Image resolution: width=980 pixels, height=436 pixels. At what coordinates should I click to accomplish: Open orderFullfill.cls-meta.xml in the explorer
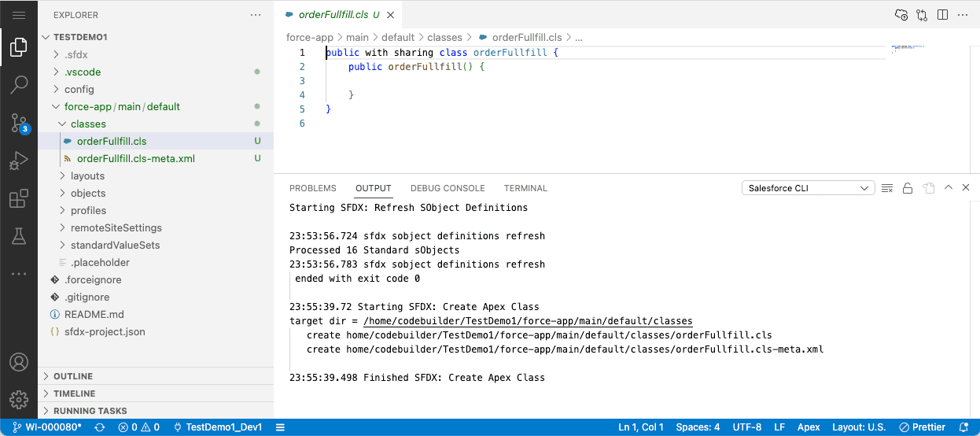[136, 158]
